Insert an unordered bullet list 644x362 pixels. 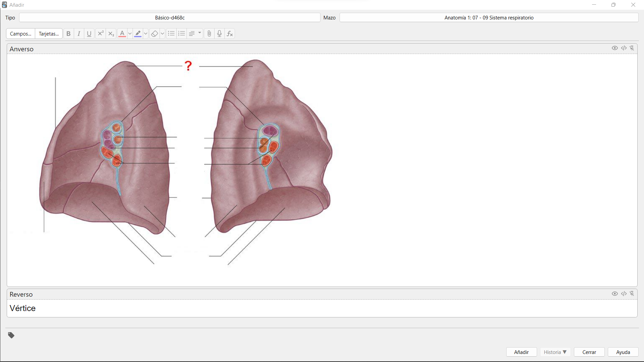click(x=171, y=34)
